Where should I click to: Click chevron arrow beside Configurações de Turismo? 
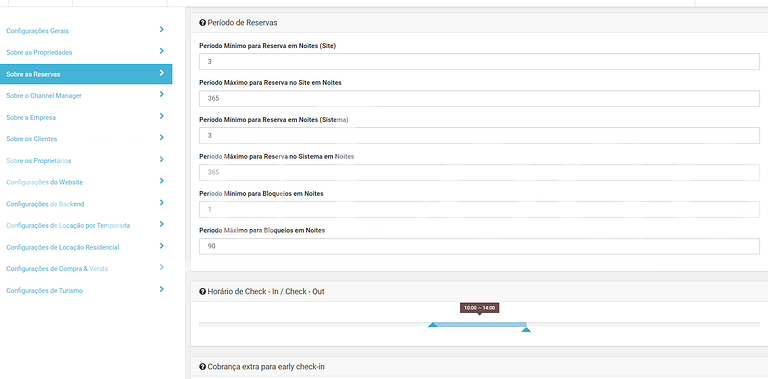(x=162, y=289)
